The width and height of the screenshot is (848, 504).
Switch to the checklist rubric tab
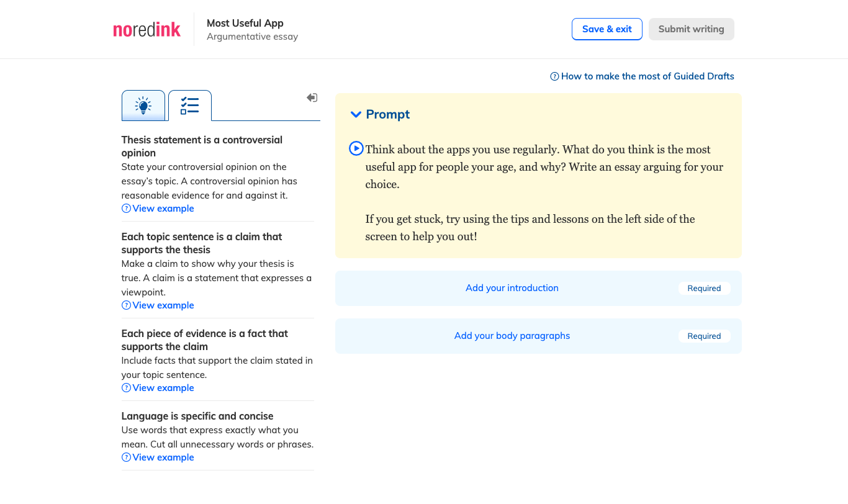pos(190,106)
